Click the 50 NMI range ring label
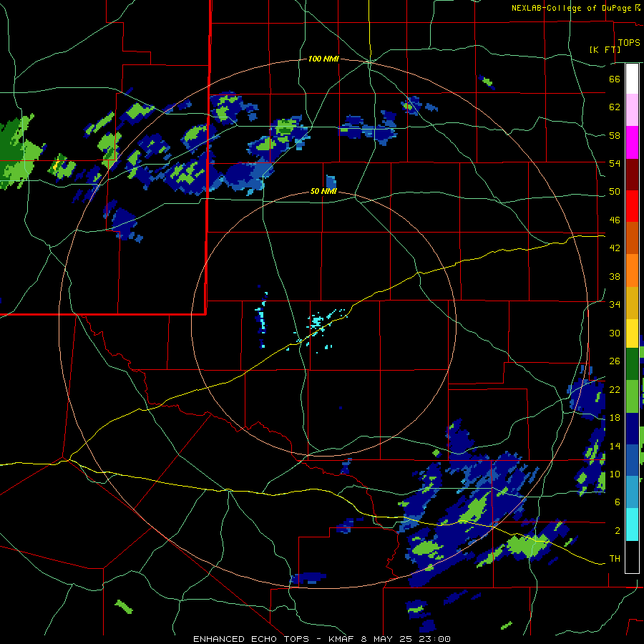 pos(323,191)
